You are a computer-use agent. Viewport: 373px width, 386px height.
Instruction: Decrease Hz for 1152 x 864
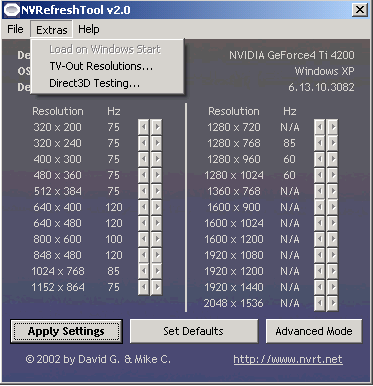(x=144, y=287)
